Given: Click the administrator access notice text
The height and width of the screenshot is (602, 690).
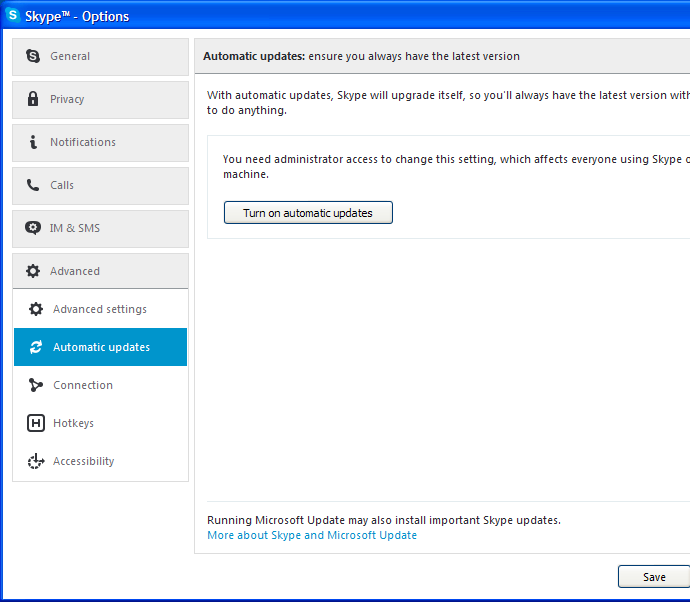Looking at the screenshot, I should (x=456, y=166).
